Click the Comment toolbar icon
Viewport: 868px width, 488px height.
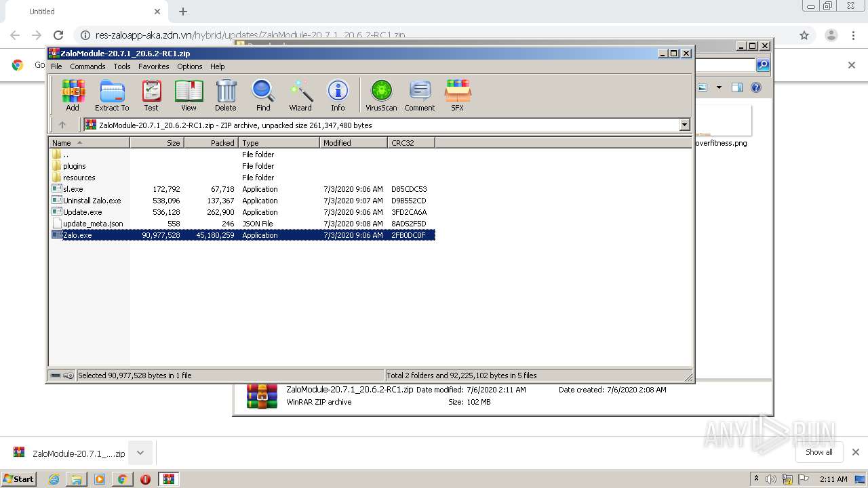(420, 96)
